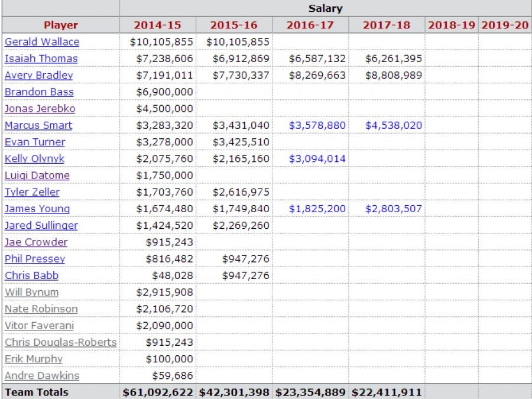Open the Evan Turner link

pos(35,142)
